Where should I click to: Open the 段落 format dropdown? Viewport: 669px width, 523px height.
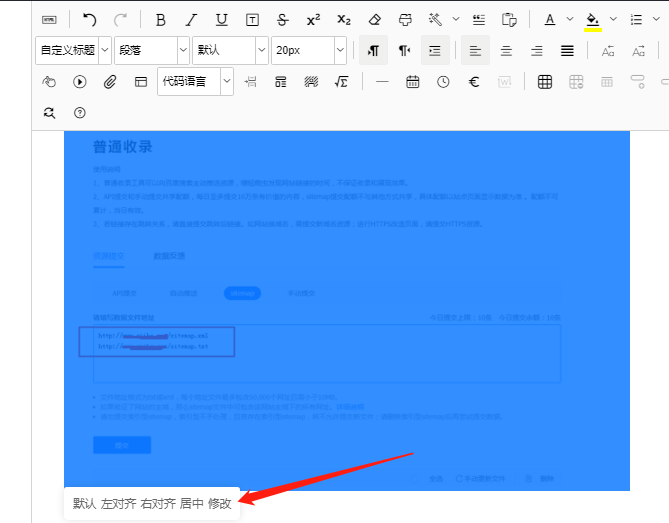pyautogui.click(x=152, y=50)
